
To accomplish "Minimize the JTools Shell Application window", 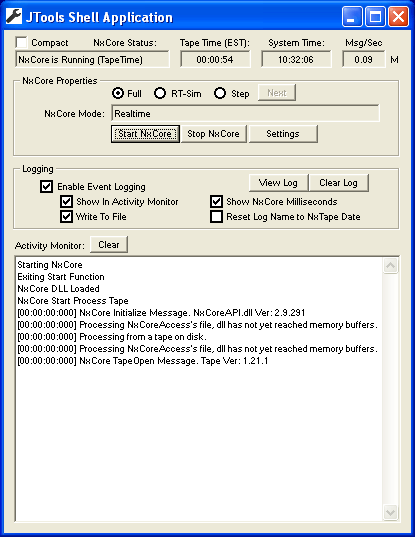I will tap(352, 16).
